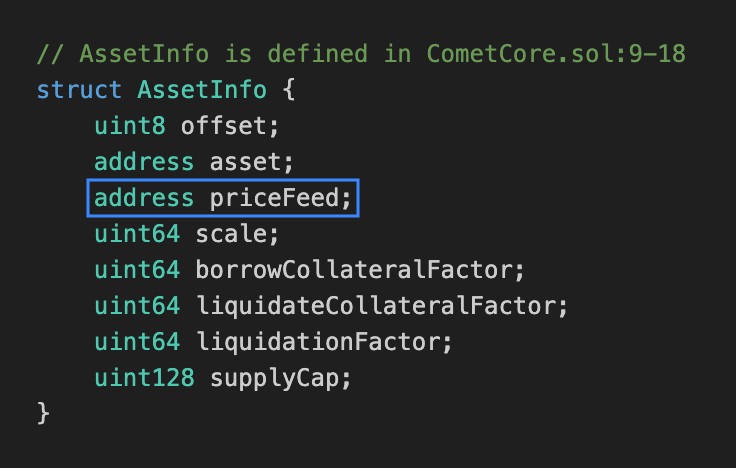
Task: Click the uint128 type keyword
Action: tap(145, 378)
